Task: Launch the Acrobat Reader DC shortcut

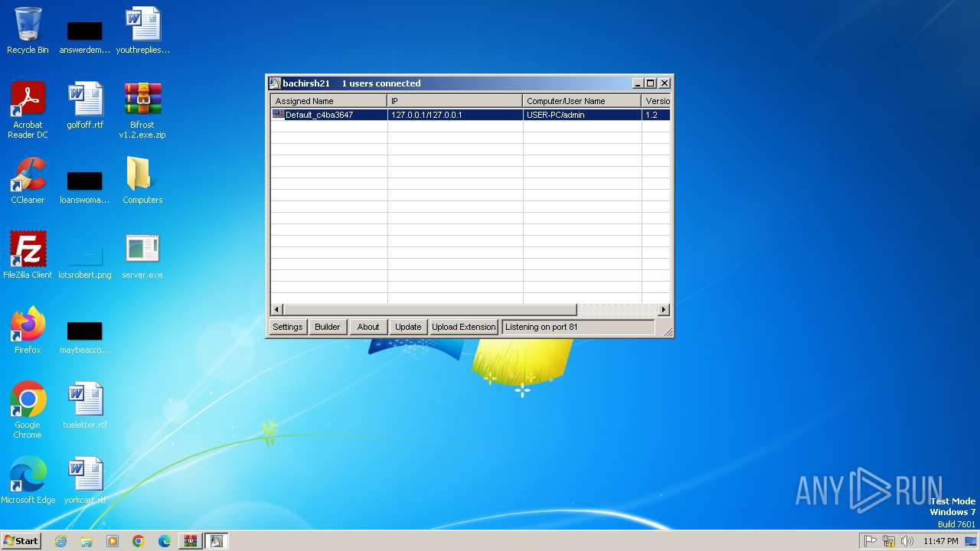Action: (28, 110)
